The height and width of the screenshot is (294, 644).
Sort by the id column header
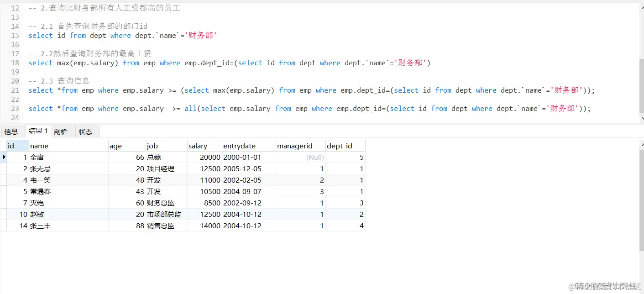(x=18, y=146)
